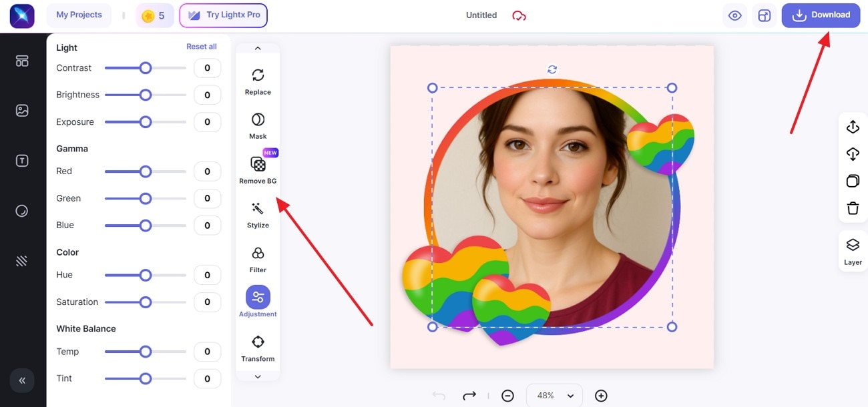Click the rotate handle above the selection
Screen dimensions: 868x407
pyautogui.click(x=552, y=69)
